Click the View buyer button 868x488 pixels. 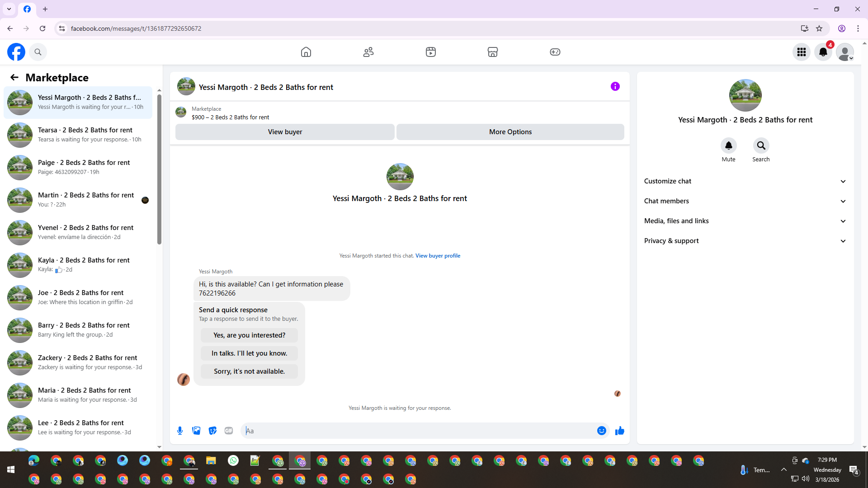click(x=285, y=132)
